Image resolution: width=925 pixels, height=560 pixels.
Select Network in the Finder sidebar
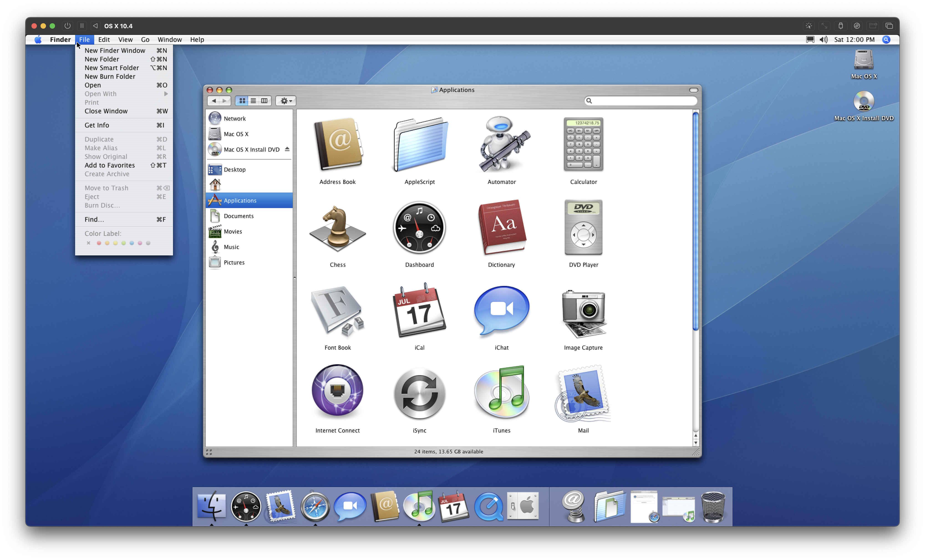point(249,118)
